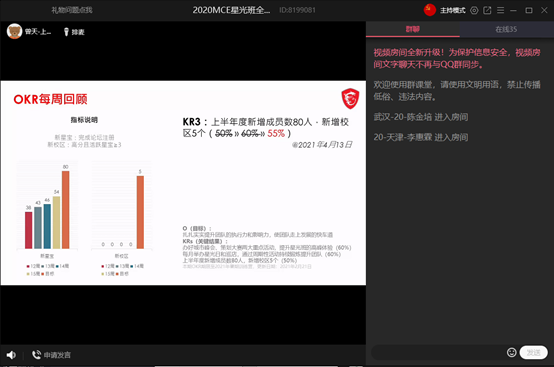Click the chat message 20-天津-李惠霖 进入房间
The image size is (554, 367).
[421, 137]
